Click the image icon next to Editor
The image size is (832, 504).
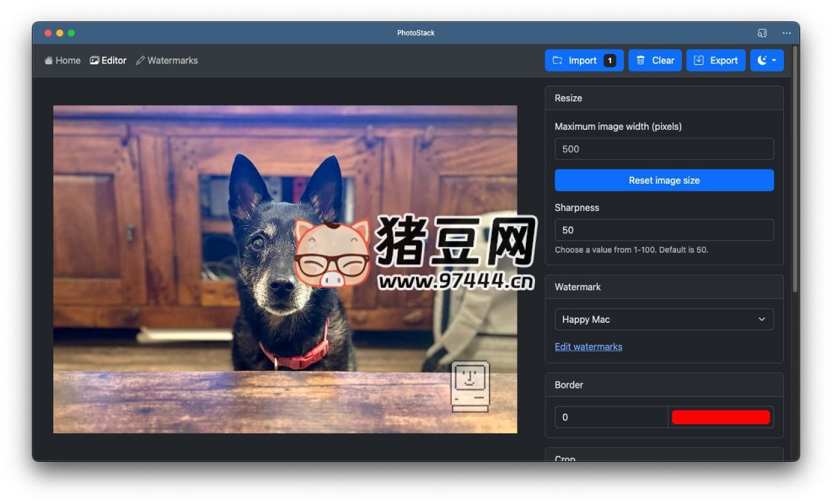click(93, 60)
